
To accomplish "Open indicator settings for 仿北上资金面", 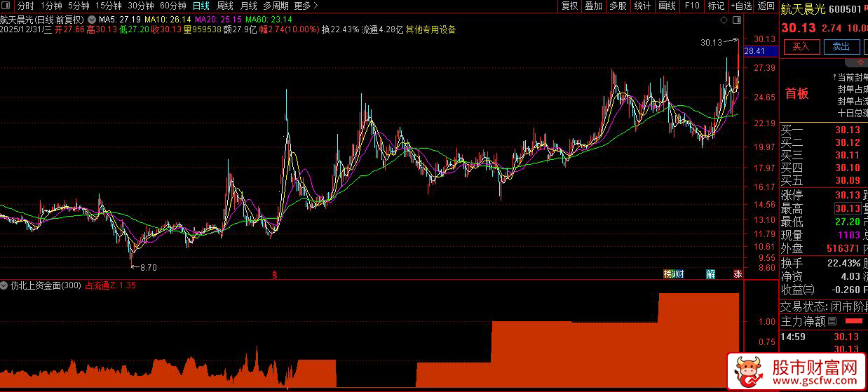I will coord(5,285).
